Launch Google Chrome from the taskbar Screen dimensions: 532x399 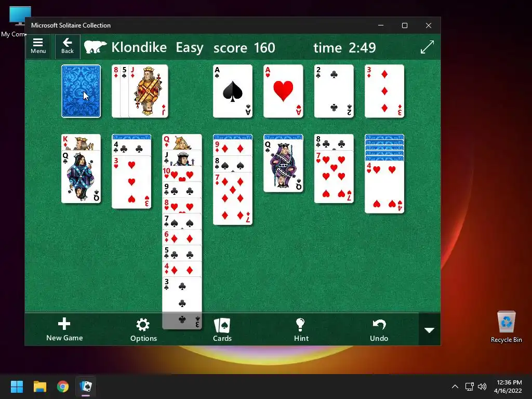pyautogui.click(x=63, y=387)
